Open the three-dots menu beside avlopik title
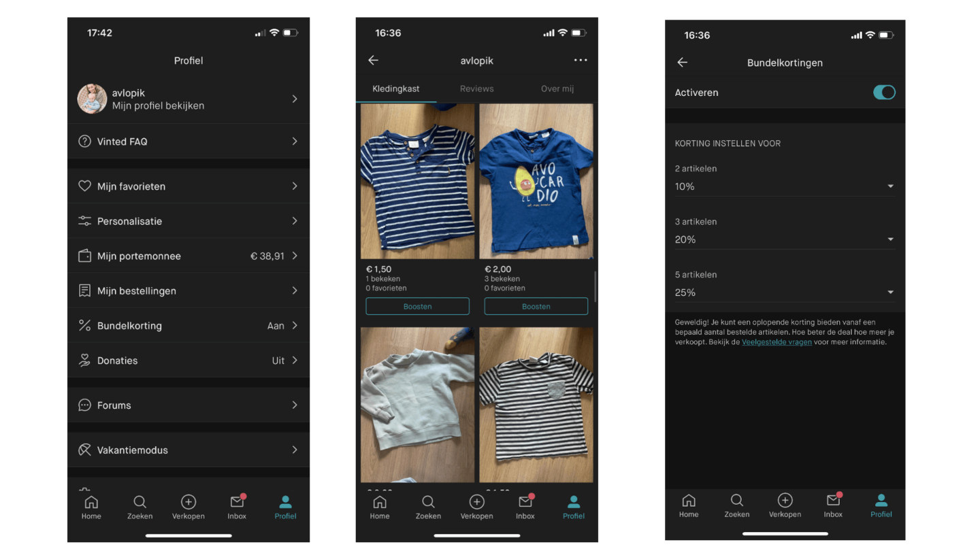 (580, 61)
